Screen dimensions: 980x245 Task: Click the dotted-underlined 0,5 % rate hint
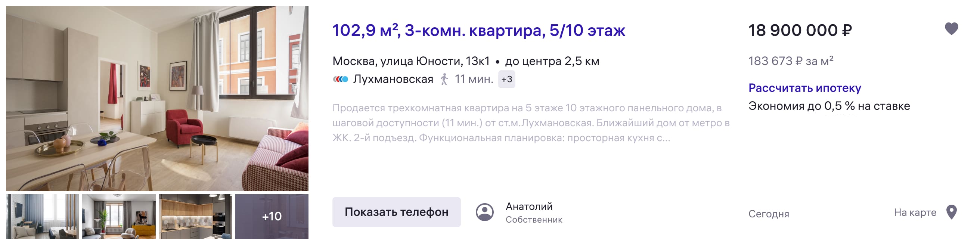[839, 106]
